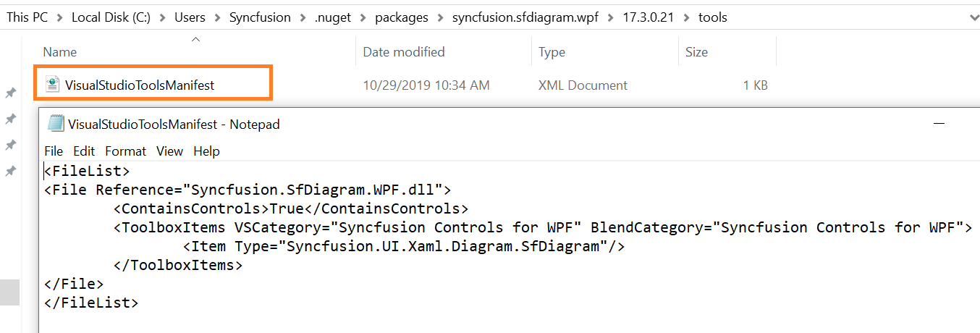Expand the chevron after Users in breadcrumb
980x333 pixels.
pyautogui.click(x=217, y=17)
